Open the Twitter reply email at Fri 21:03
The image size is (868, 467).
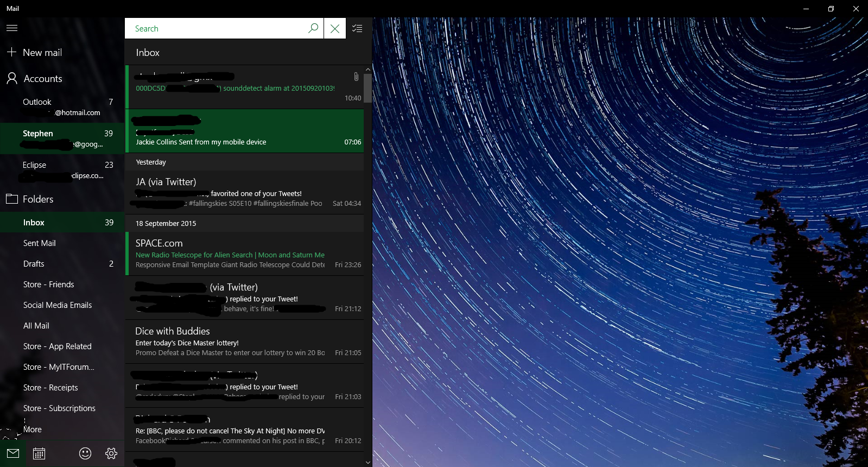point(244,386)
